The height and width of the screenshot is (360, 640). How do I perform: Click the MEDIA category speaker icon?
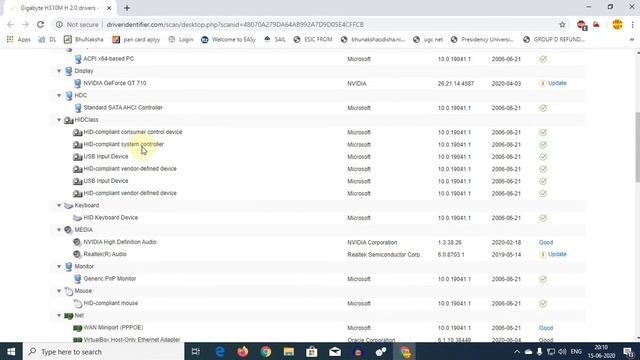(68, 230)
